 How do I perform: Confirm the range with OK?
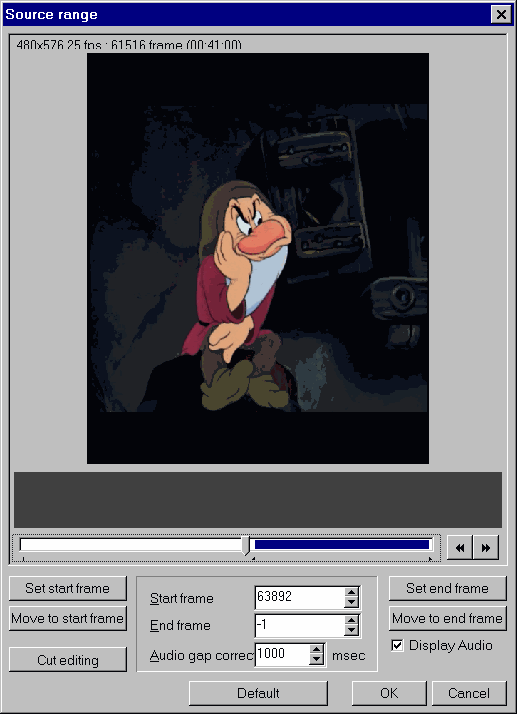point(389,693)
